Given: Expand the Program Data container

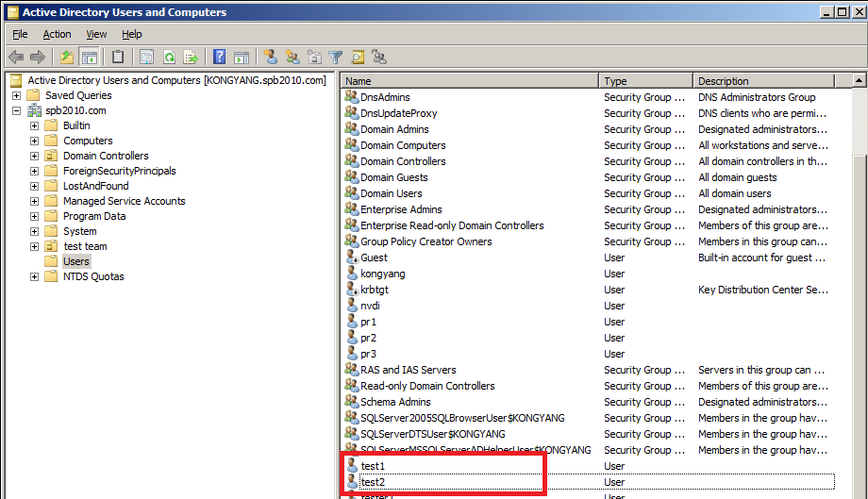Looking at the screenshot, I should [x=34, y=216].
